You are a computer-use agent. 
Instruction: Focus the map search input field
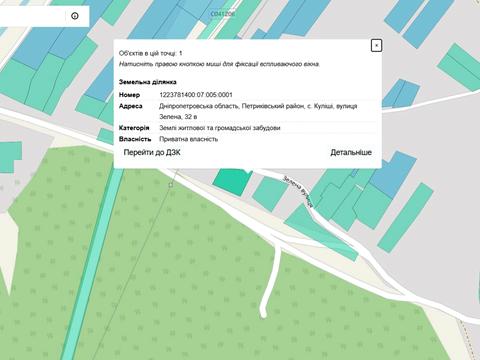click(x=32, y=16)
